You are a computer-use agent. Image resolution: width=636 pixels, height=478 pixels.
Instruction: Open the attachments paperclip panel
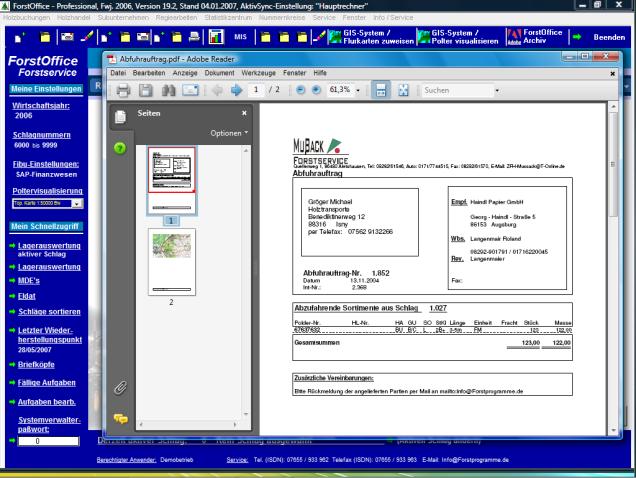point(120,388)
